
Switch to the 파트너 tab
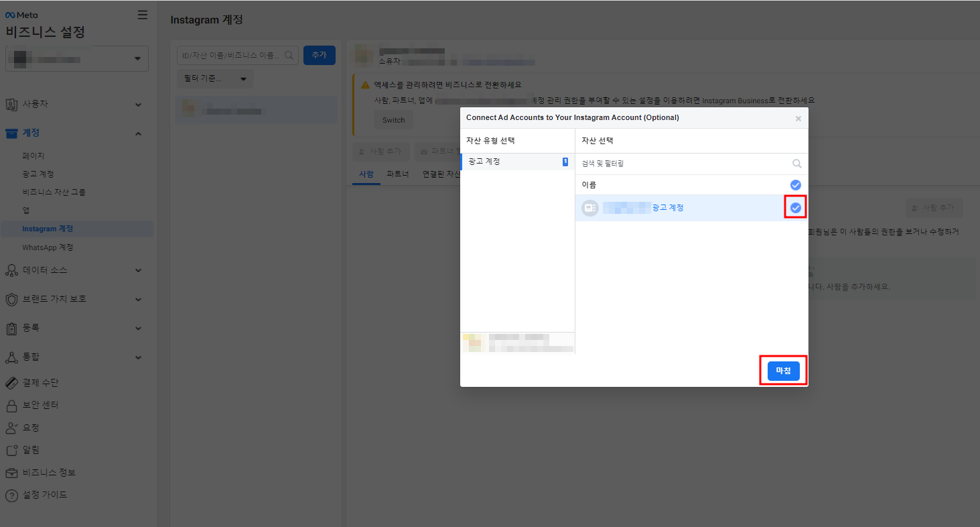tap(398, 174)
